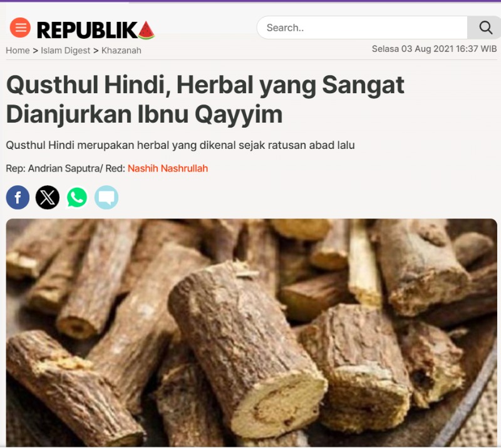501x448 pixels.
Task: Open the orange hamburger menu
Action: tap(20, 28)
